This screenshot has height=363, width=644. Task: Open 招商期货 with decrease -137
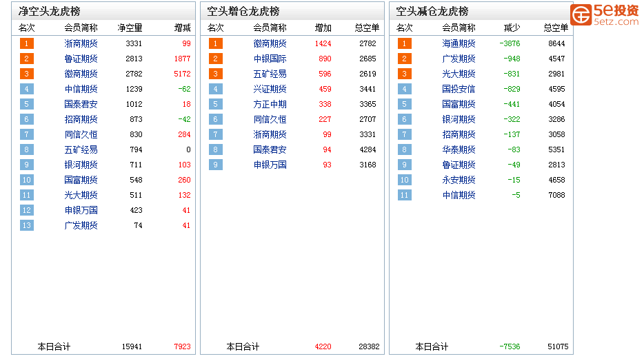[x=459, y=134]
